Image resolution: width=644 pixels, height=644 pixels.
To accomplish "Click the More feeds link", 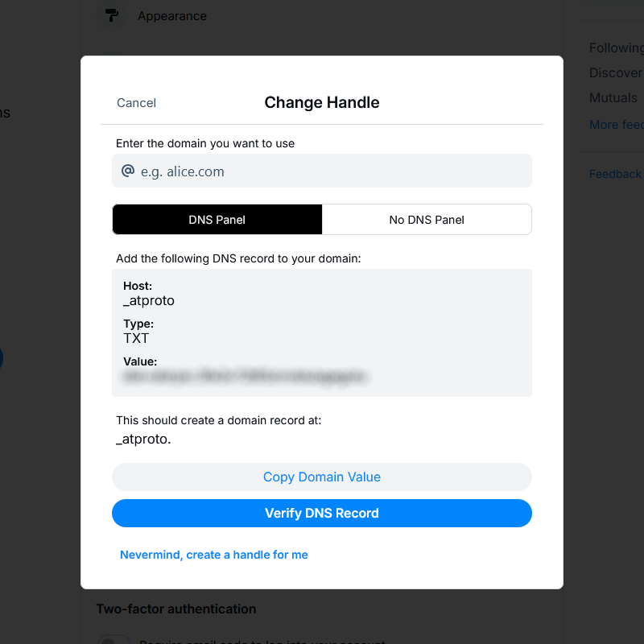I will click(616, 125).
